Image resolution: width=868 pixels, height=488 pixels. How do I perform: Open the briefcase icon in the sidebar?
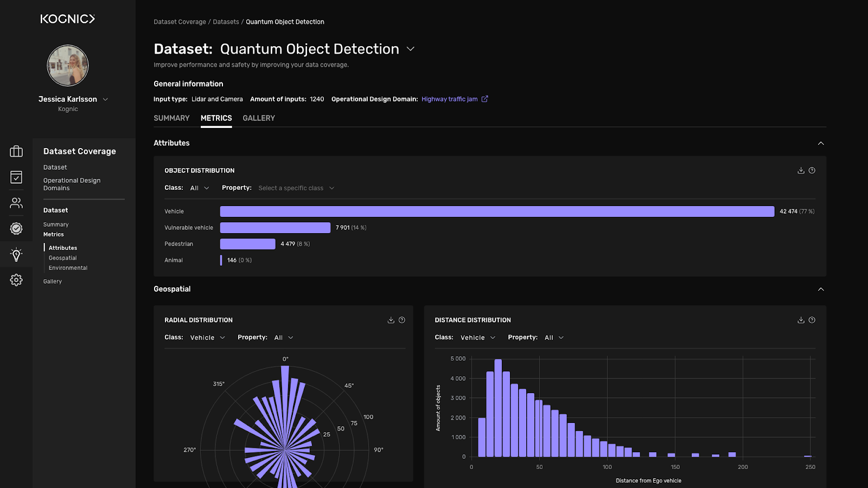16,151
